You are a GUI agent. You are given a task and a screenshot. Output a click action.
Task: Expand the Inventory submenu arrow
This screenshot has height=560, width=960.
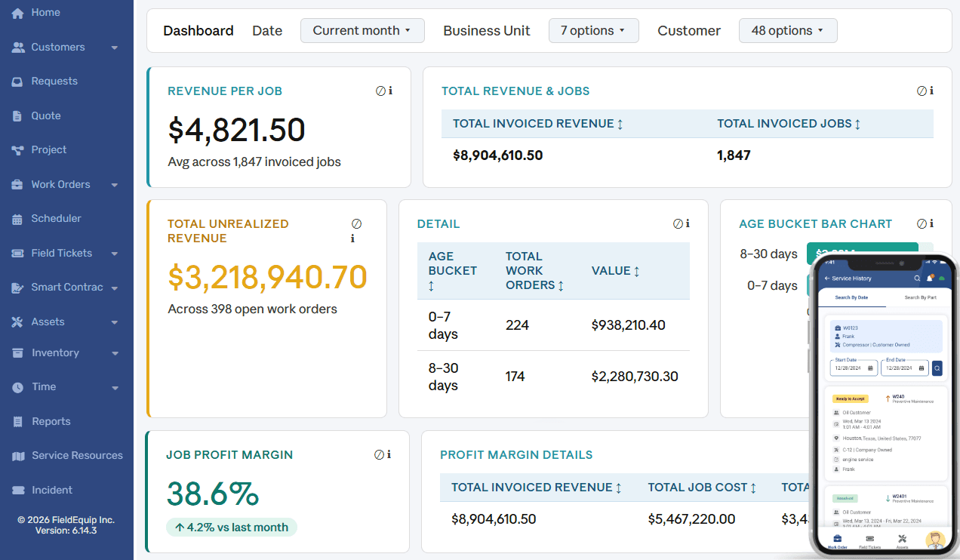click(115, 353)
